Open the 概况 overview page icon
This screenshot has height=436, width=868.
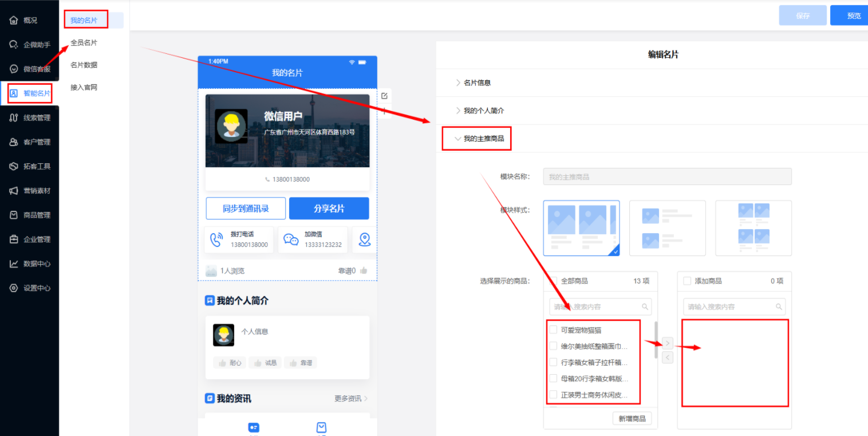14,21
